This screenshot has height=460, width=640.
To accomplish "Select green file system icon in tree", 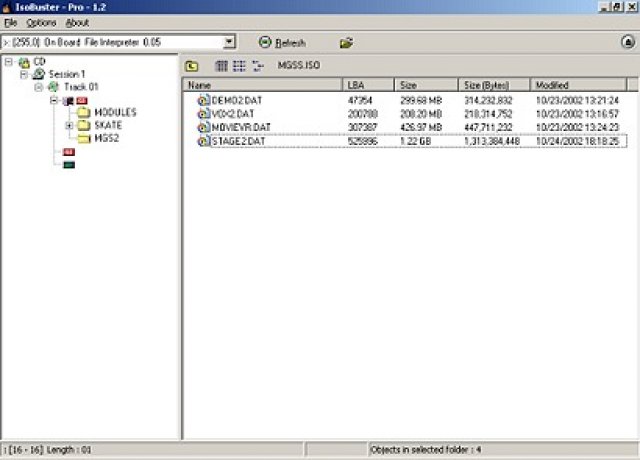I will 69,165.
